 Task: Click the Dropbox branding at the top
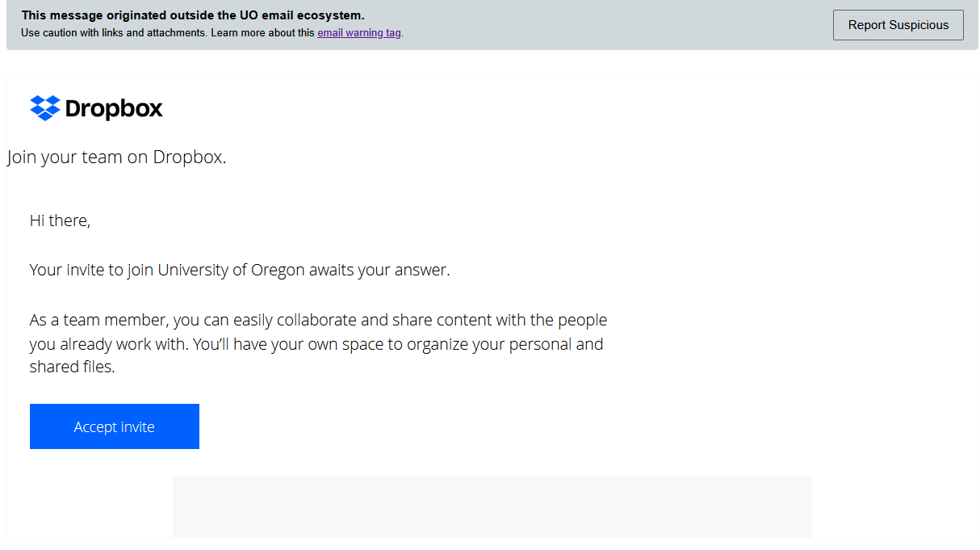point(96,107)
